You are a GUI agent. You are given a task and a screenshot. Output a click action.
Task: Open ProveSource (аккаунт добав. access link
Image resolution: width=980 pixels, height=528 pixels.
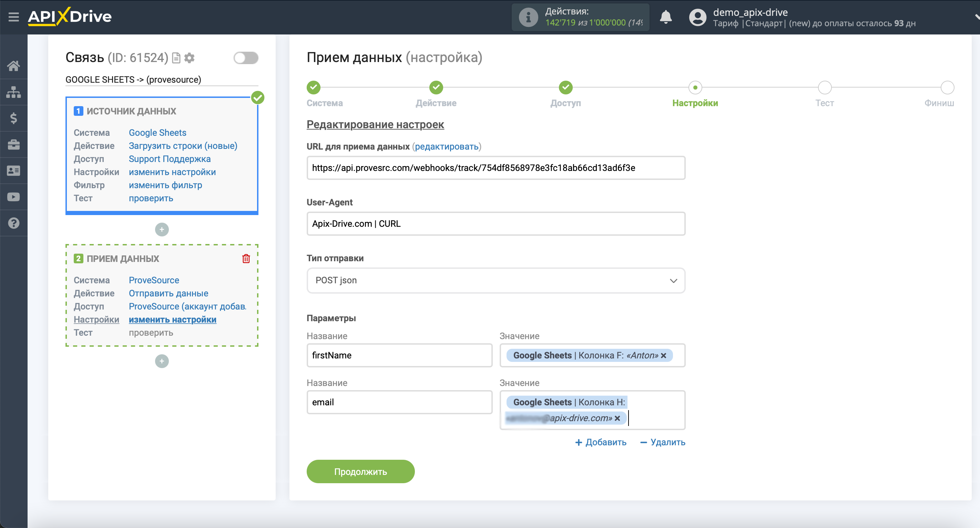[187, 307]
